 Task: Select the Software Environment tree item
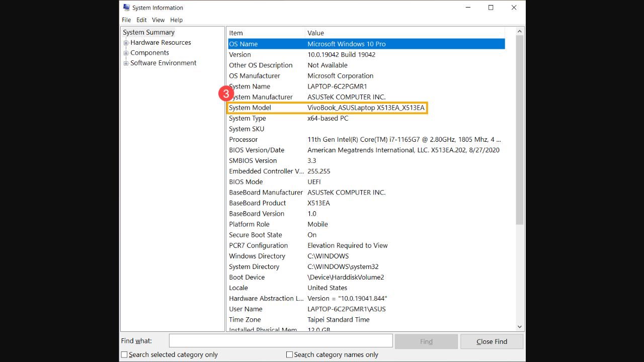(x=163, y=63)
